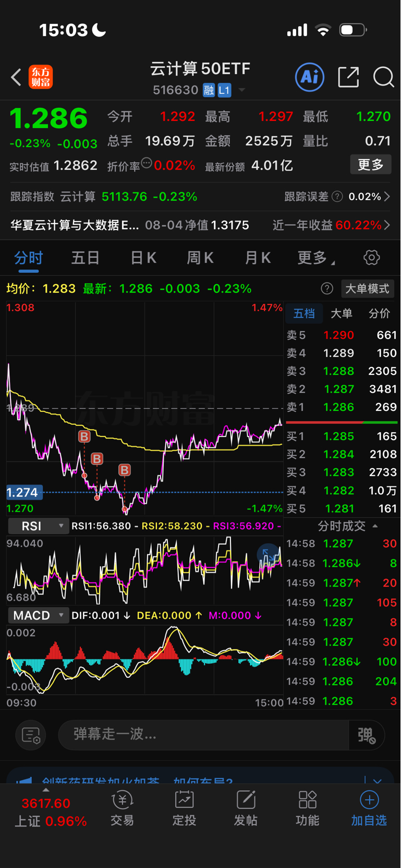Tap the 创新药 news banner text

point(137,781)
